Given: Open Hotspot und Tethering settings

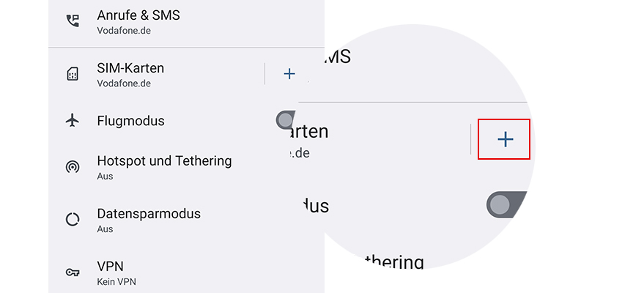Looking at the screenshot, I should 164,160.
